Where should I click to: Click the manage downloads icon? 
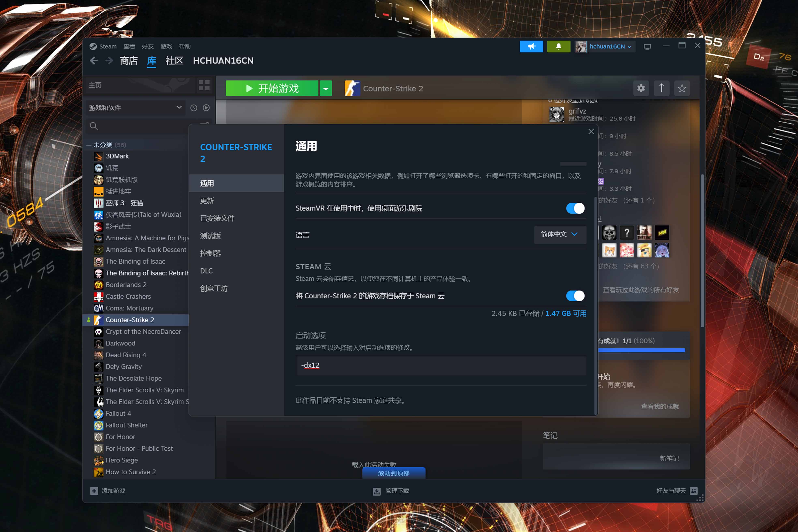tap(377, 491)
